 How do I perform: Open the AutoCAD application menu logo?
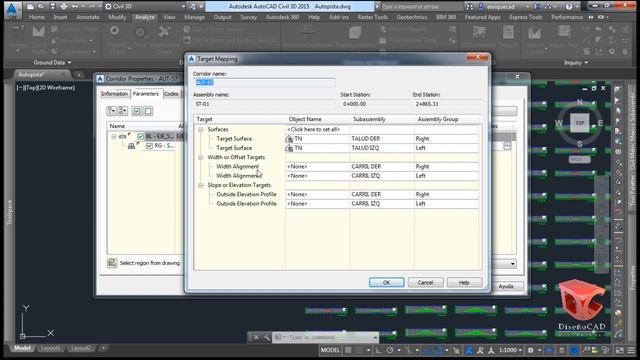click(x=12, y=9)
